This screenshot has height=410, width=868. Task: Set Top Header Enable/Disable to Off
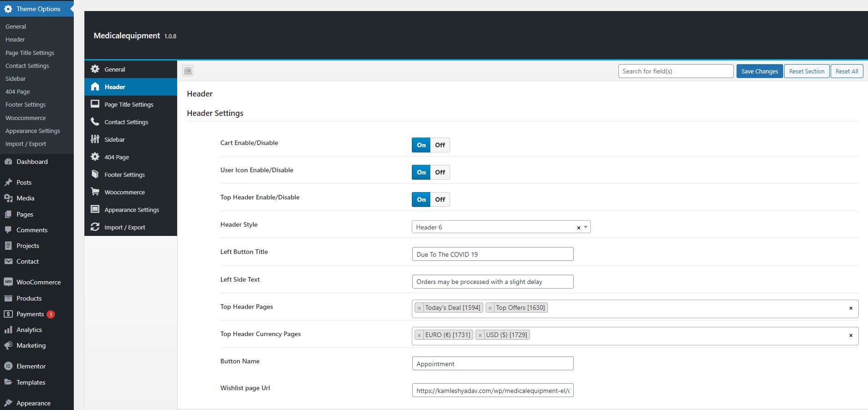(x=440, y=199)
